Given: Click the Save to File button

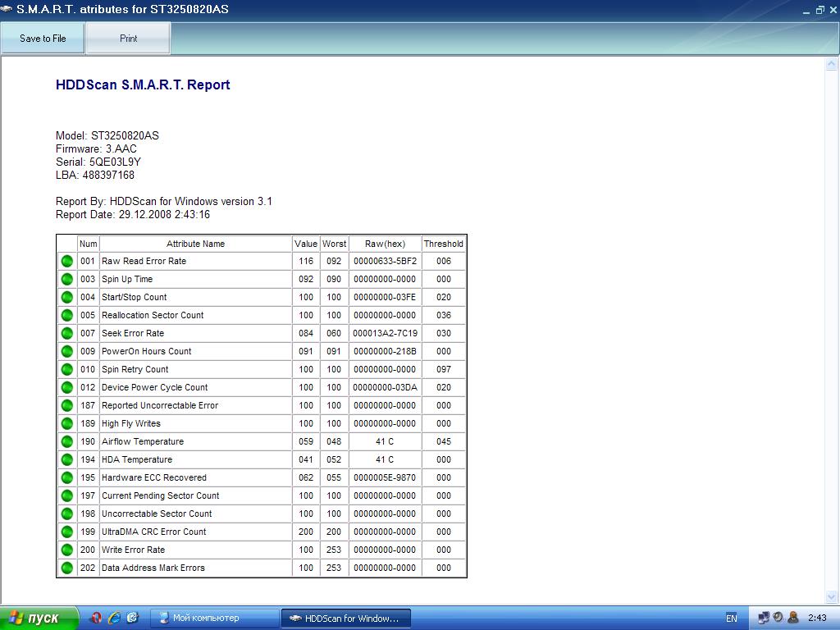Looking at the screenshot, I should pyautogui.click(x=43, y=39).
